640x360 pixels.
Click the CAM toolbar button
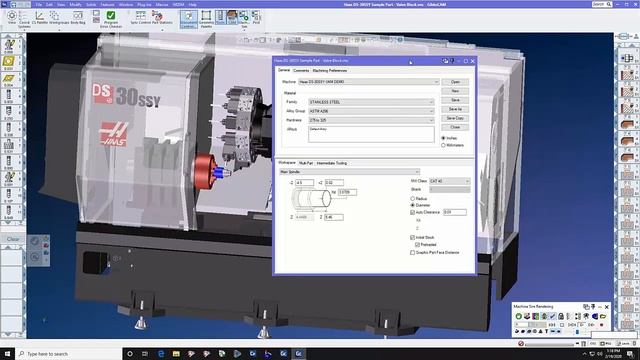point(232,18)
